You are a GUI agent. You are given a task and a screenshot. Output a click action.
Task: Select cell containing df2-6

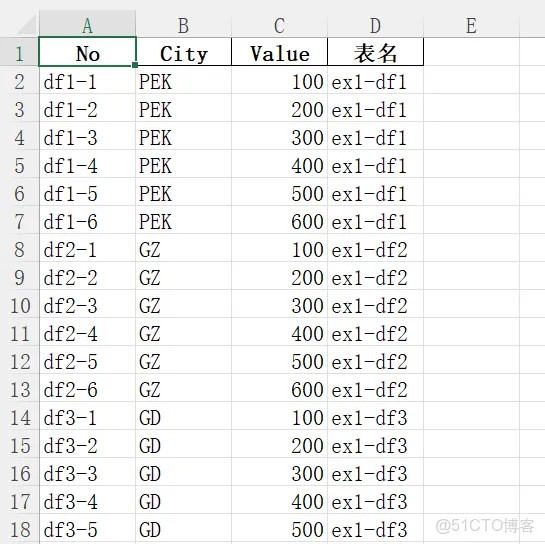pos(88,388)
